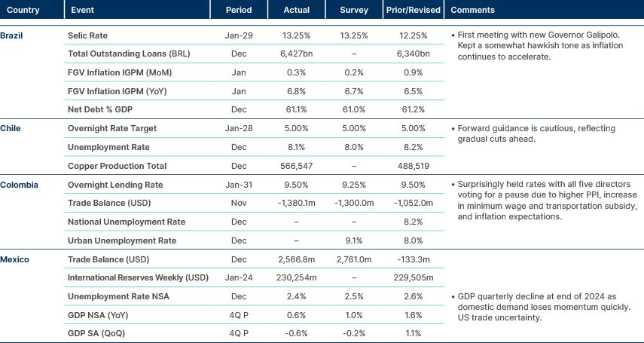This screenshot has height=343, width=644.
Task: Click the Comments column header
Action: (x=472, y=11)
